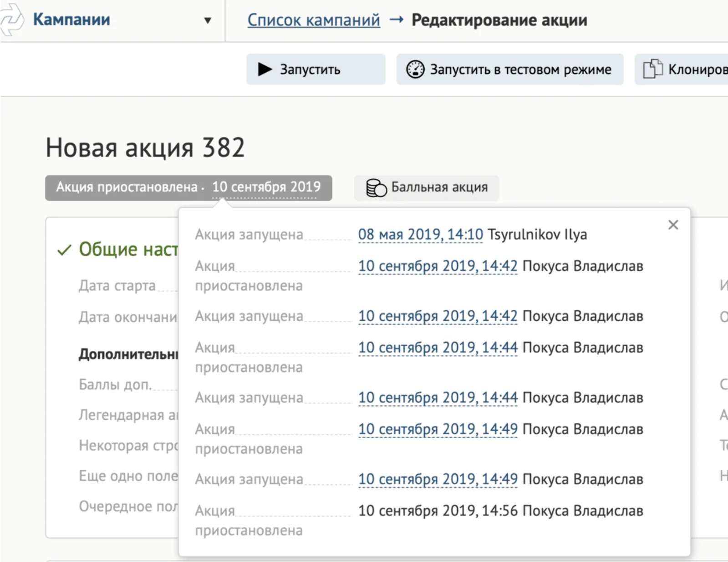Click the Дата окончания label
728x562 pixels.
tap(128, 317)
